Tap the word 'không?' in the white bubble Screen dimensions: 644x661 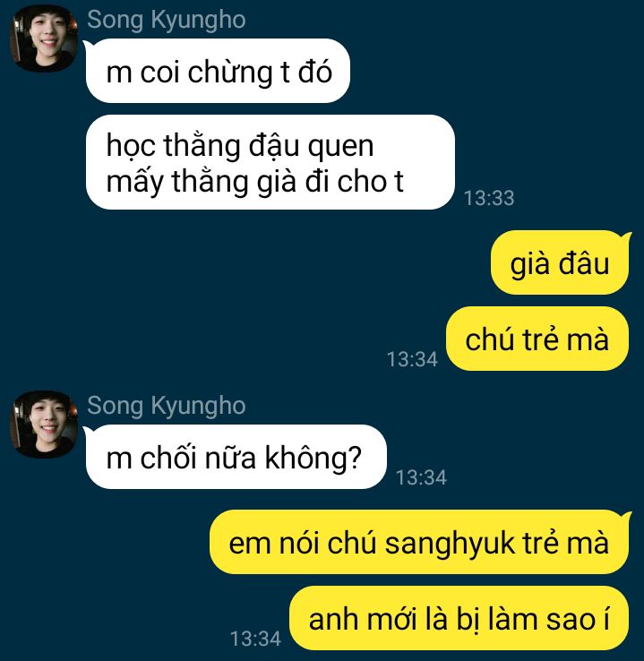[313, 457]
